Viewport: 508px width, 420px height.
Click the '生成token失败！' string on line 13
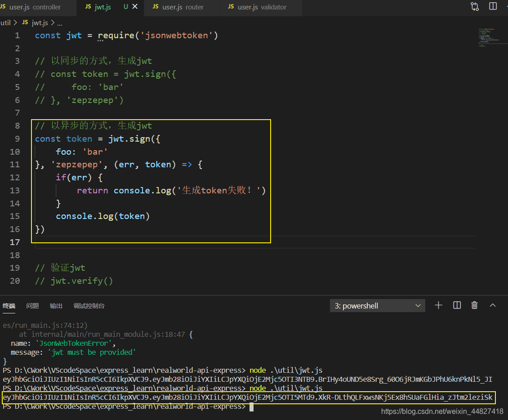[218, 190]
